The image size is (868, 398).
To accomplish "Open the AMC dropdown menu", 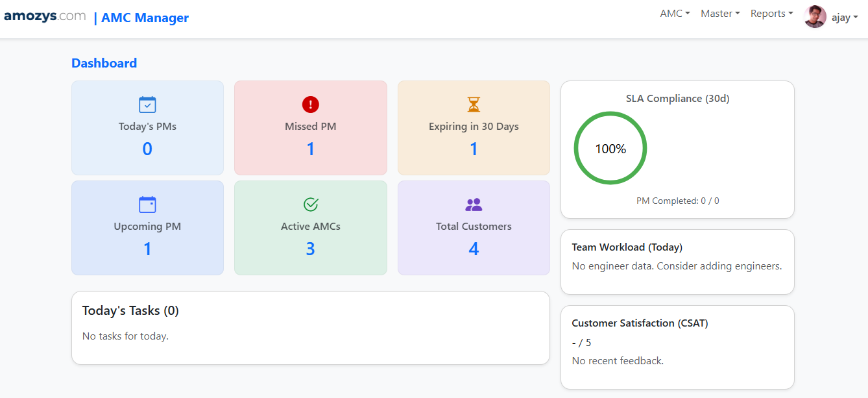I will tap(675, 14).
